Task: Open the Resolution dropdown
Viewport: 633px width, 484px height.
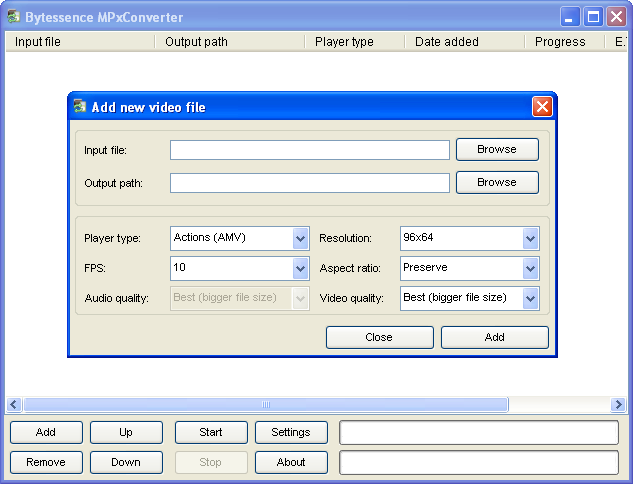Action: point(530,238)
